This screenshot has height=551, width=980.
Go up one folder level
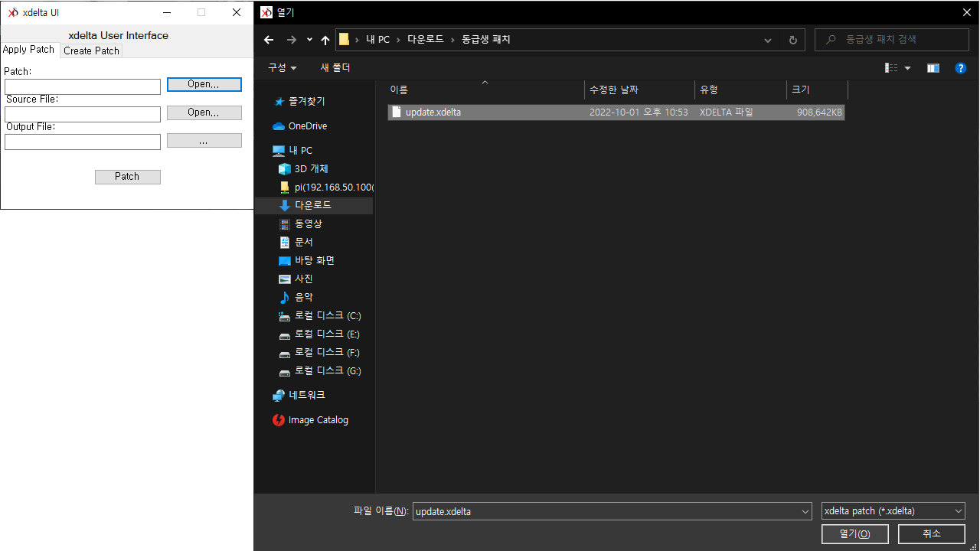pos(325,40)
